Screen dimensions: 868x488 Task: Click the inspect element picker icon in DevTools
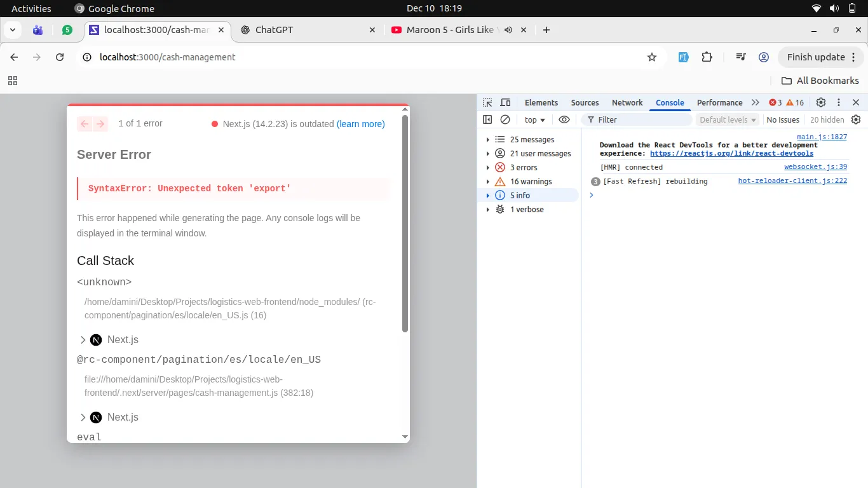click(487, 102)
